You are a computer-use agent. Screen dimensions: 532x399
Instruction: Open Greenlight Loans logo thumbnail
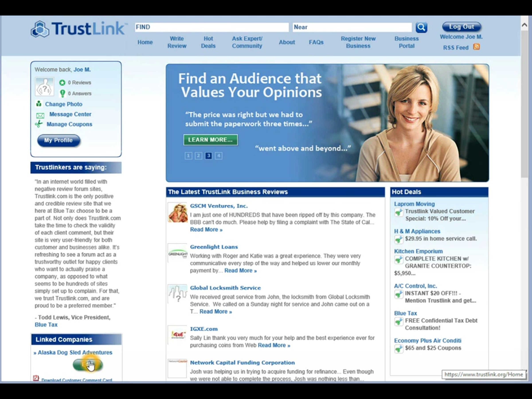click(178, 253)
